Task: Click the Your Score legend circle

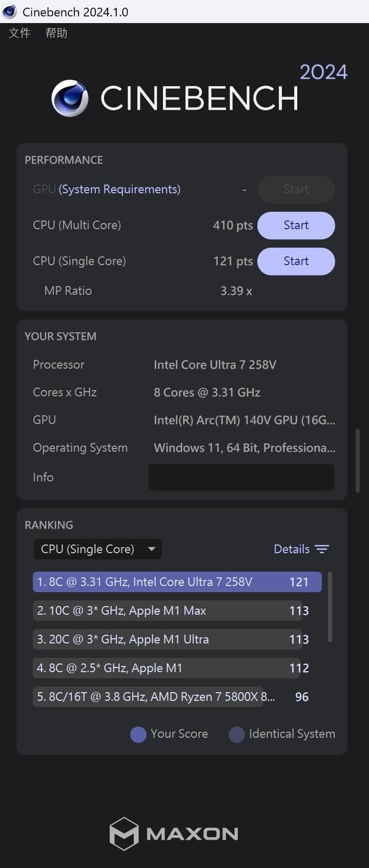Action: pos(138,734)
